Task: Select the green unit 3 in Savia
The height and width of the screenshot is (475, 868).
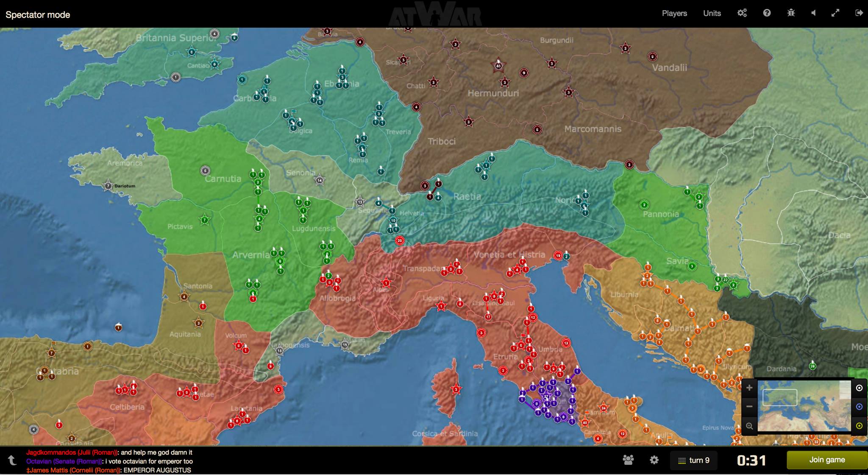Action: 692,266
